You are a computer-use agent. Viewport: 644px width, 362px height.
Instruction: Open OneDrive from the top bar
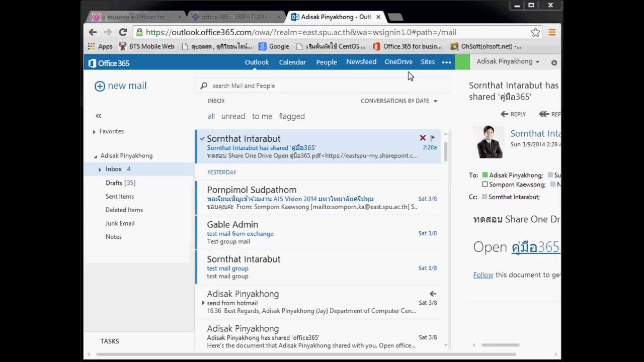coord(398,62)
